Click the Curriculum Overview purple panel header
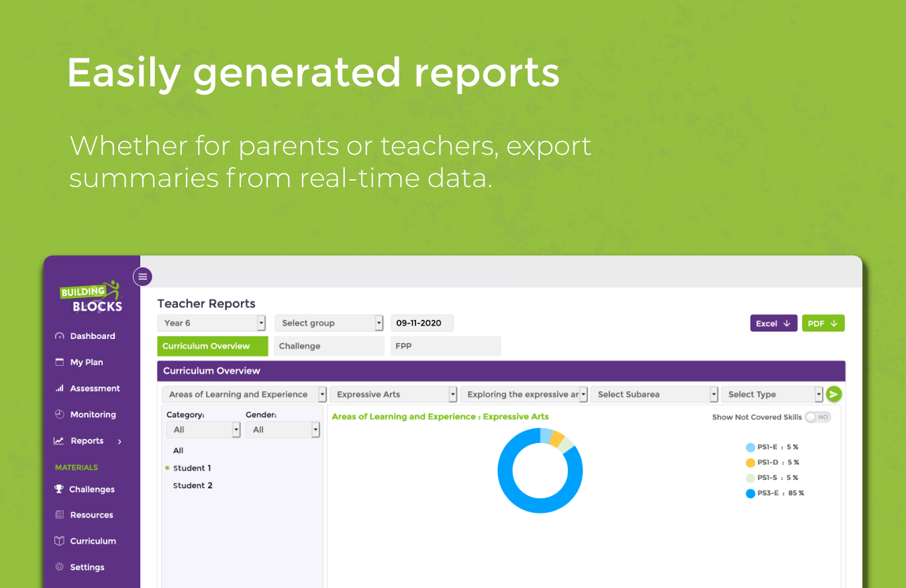 501,371
